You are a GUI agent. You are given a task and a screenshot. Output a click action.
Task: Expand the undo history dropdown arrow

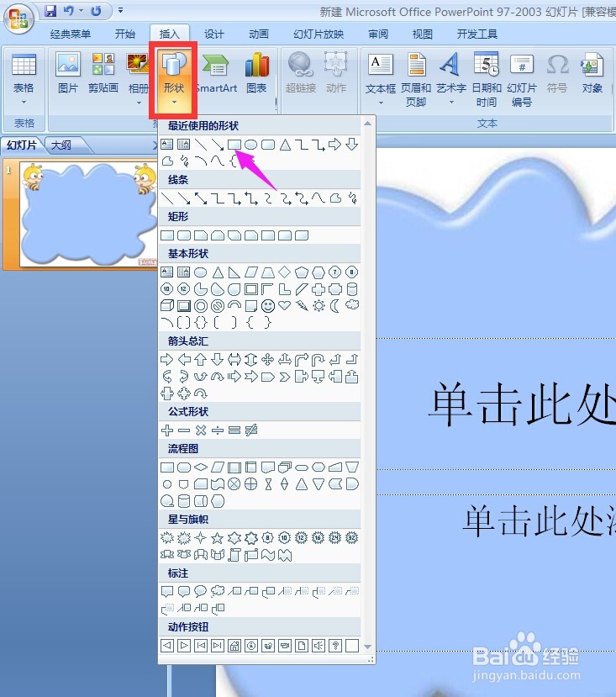[x=81, y=11]
